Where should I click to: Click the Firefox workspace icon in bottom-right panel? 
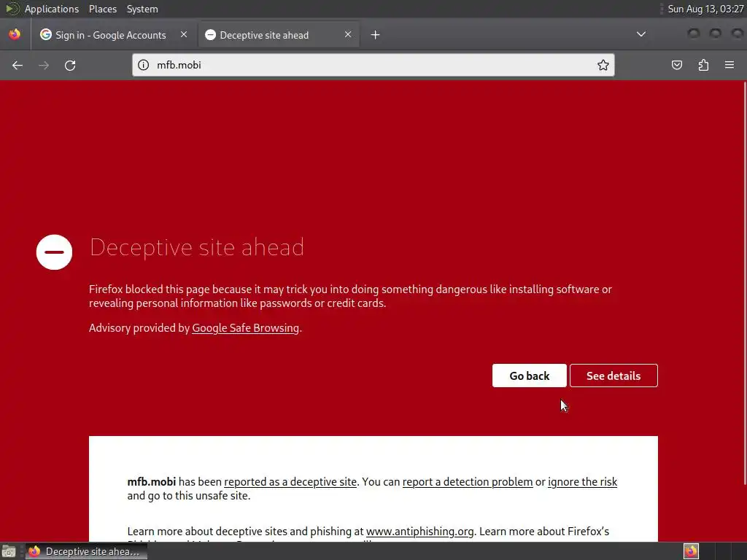(x=691, y=551)
